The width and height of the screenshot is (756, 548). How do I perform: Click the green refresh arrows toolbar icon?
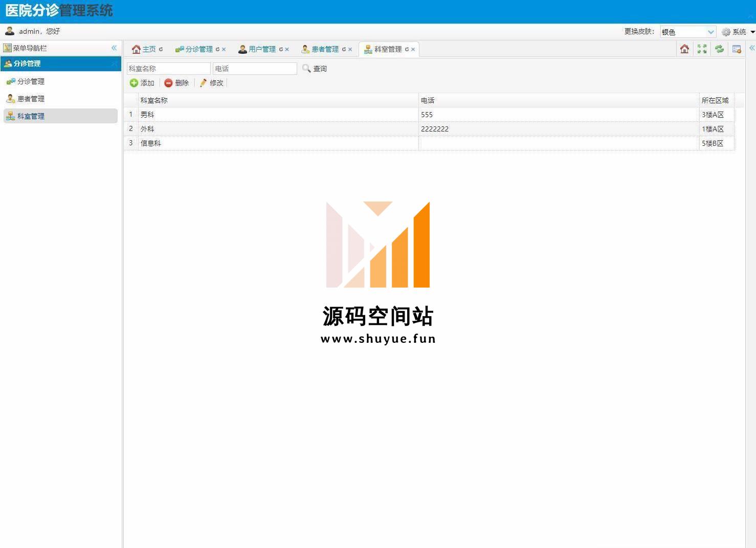click(x=719, y=49)
